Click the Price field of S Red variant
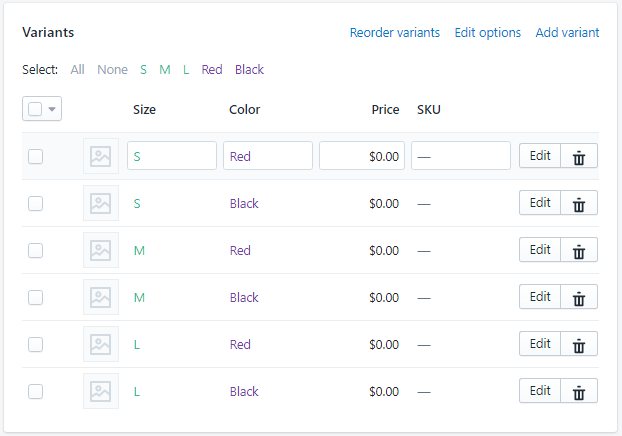 362,156
